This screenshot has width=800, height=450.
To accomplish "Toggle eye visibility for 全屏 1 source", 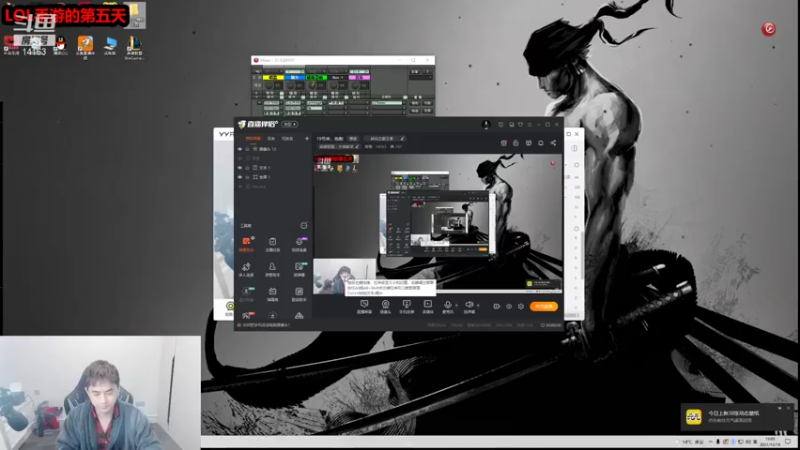I will point(240,177).
